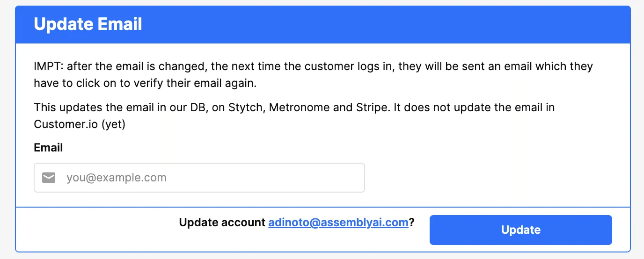
Task: Click the word Stytch in description
Action: point(246,108)
